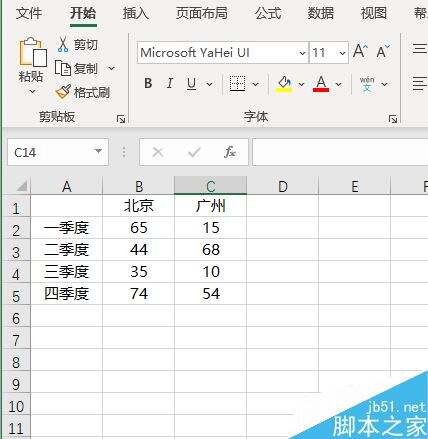
Task: Toggle Italic formatting
Action: 170,83
